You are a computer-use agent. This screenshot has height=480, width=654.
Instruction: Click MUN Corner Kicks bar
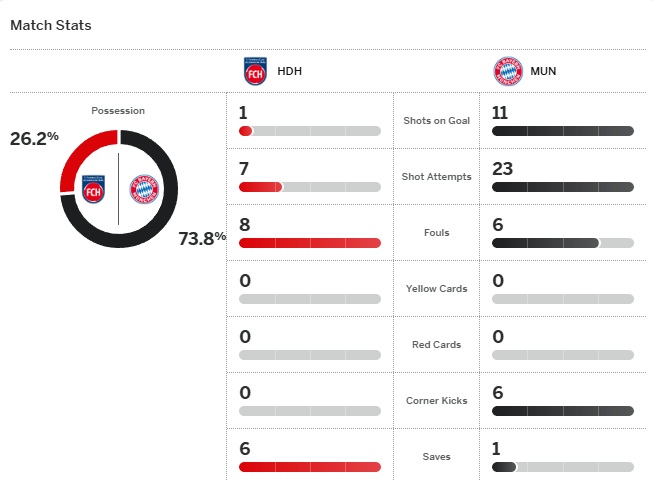click(x=563, y=411)
